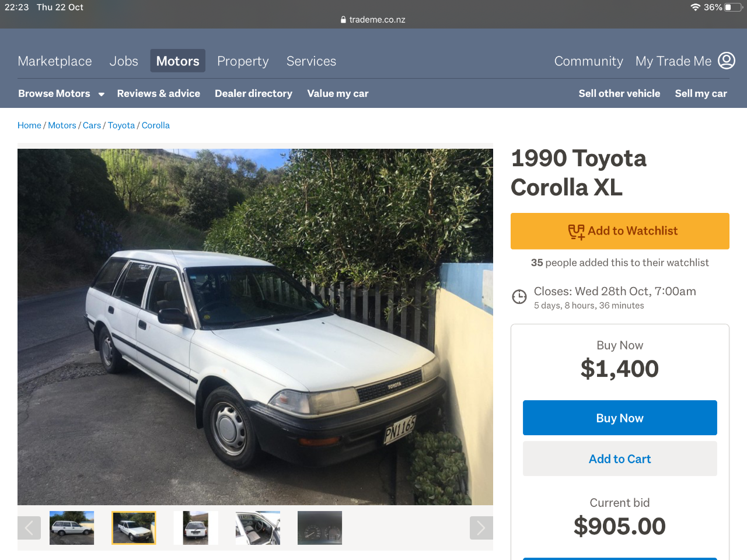This screenshot has width=747, height=560.
Task: Select the first car side-view thumbnail
Action: coord(72,528)
